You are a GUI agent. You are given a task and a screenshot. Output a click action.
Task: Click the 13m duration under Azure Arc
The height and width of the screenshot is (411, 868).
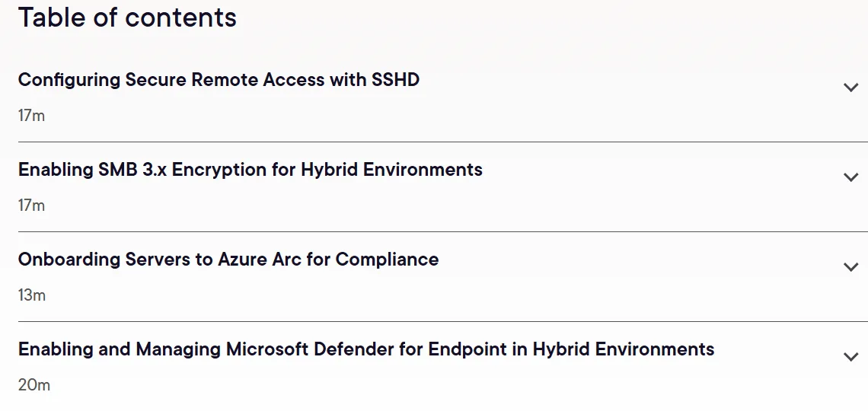(x=31, y=295)
